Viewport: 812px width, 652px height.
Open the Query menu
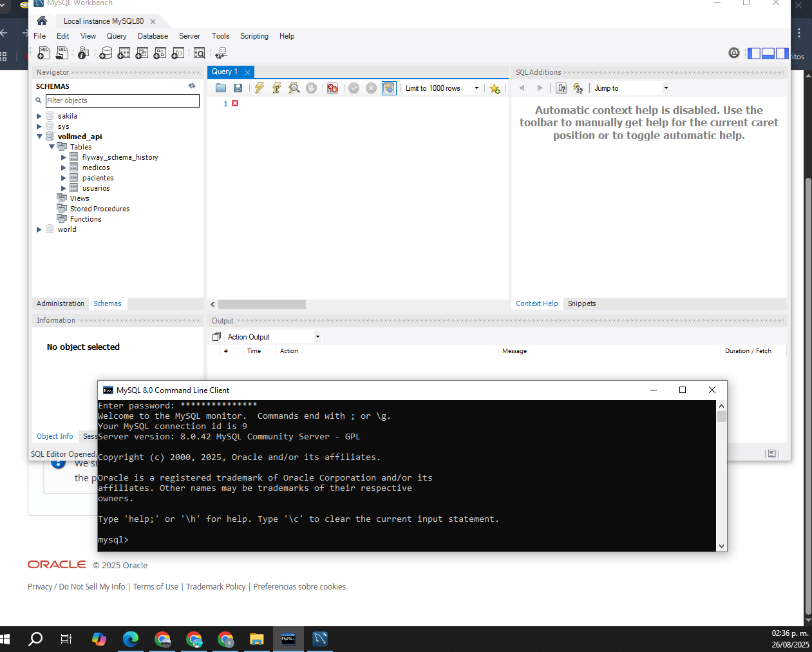click(117, 36)
